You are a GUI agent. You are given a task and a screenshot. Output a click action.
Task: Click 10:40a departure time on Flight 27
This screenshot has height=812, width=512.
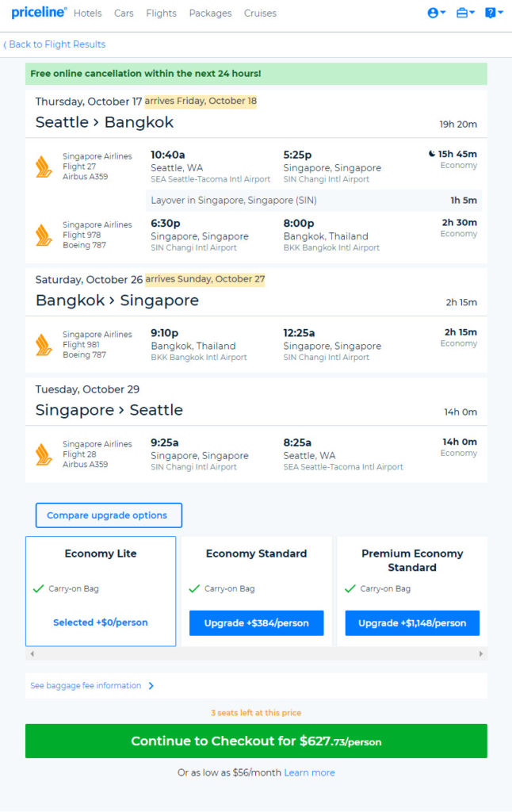click(x=168, y=155)
